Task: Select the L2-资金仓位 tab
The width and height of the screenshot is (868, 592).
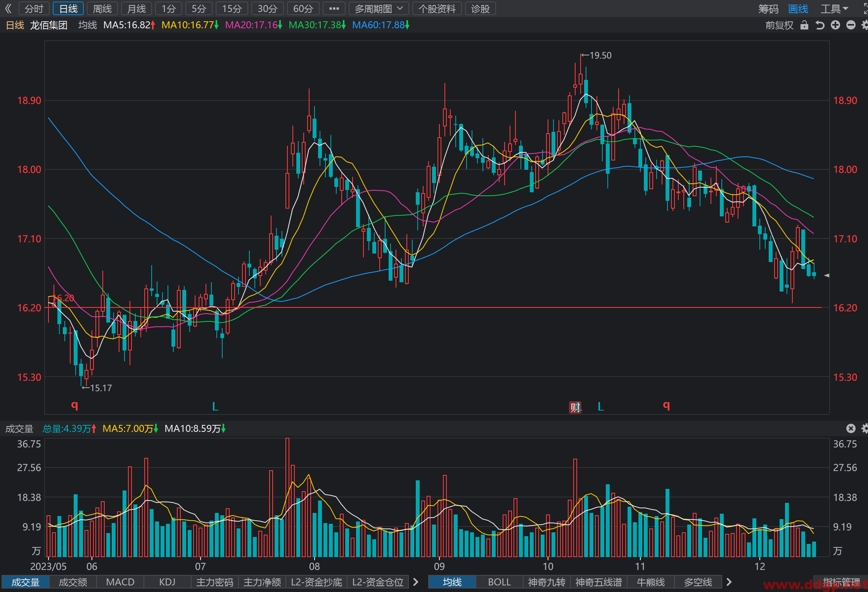Action: pos(378,582)
